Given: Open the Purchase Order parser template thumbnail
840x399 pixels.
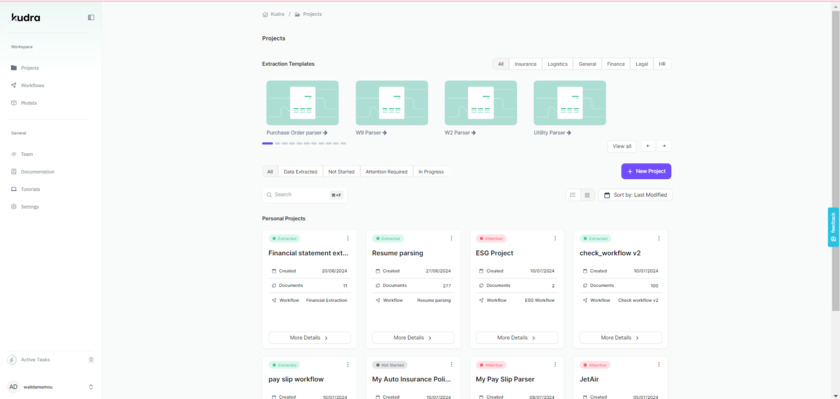Looking at the screenshot, I should [303, 103].
